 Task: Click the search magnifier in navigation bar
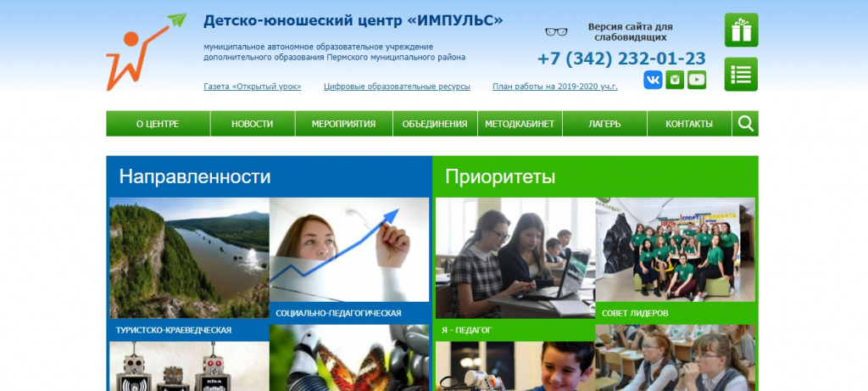746,124
